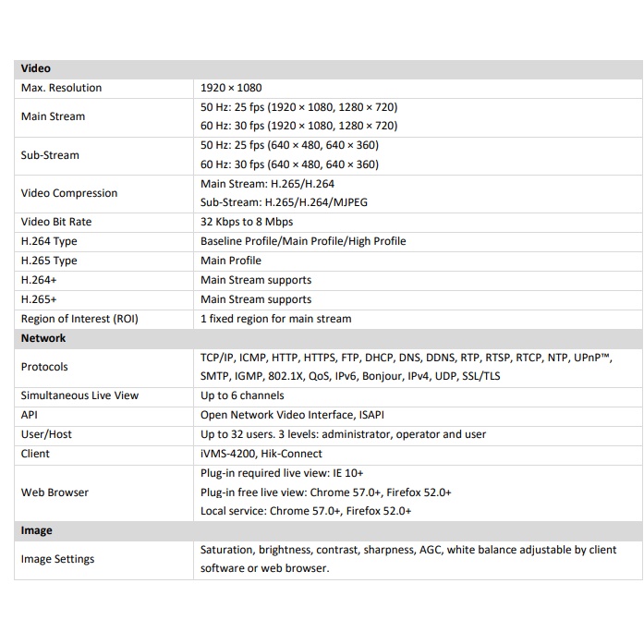
Task: Click the 1920 × 1080 resolution value
Action: (231, 88)
